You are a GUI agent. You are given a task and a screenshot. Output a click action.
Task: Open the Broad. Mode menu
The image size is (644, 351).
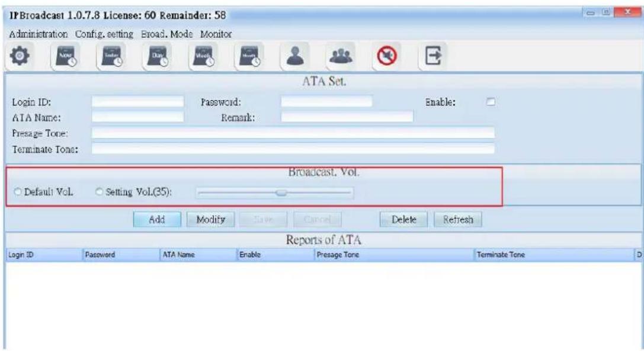click(166, 34)
